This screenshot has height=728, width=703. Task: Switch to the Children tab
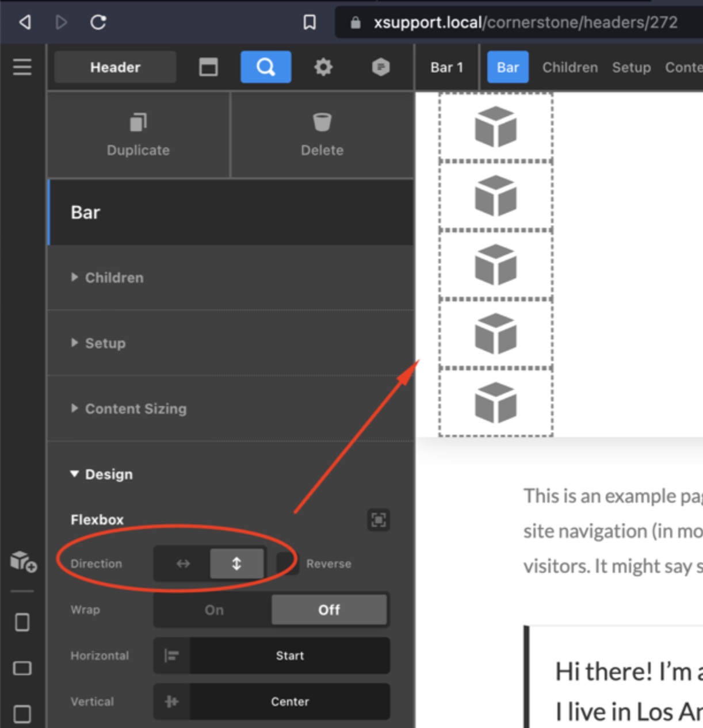pos(570,67)
